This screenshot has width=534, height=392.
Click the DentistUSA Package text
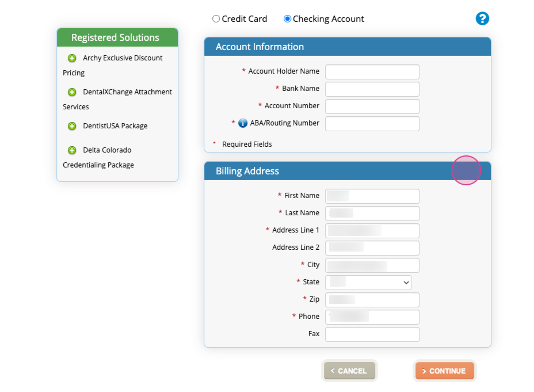click(115, 126)
